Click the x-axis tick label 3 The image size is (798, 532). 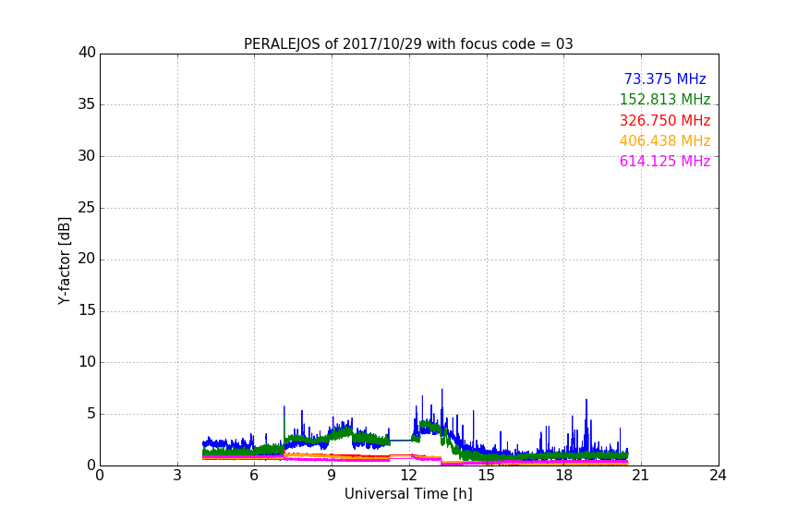(177, 476)
